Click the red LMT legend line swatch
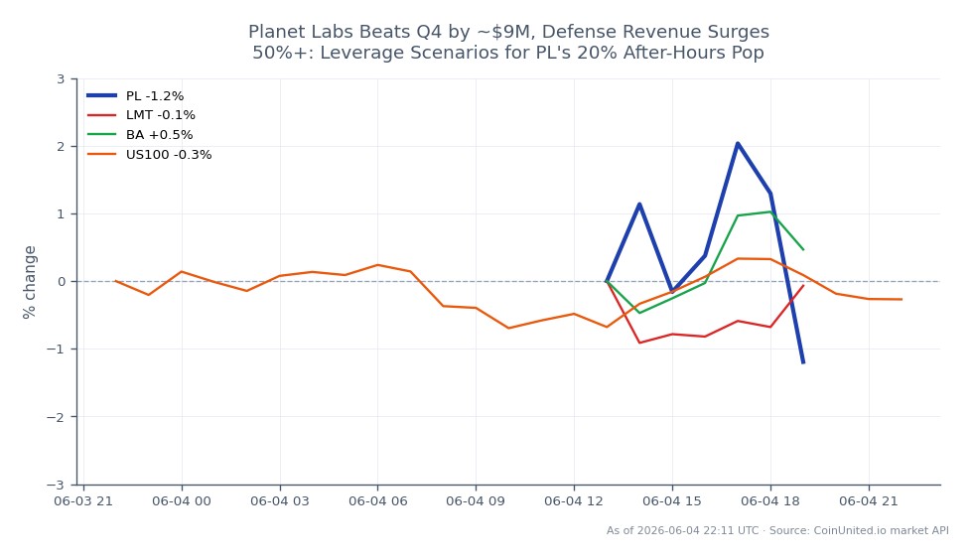 click(x=101, y=115)
